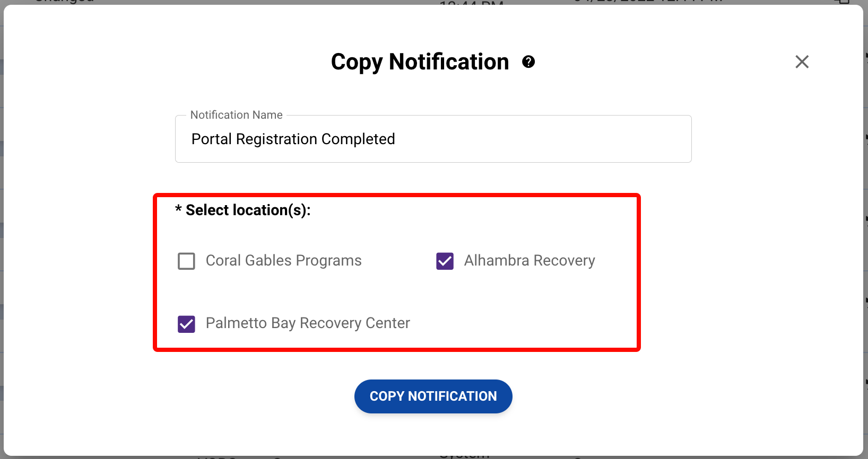
Task: Click the word Portal in name field
Action: (211, 139)
